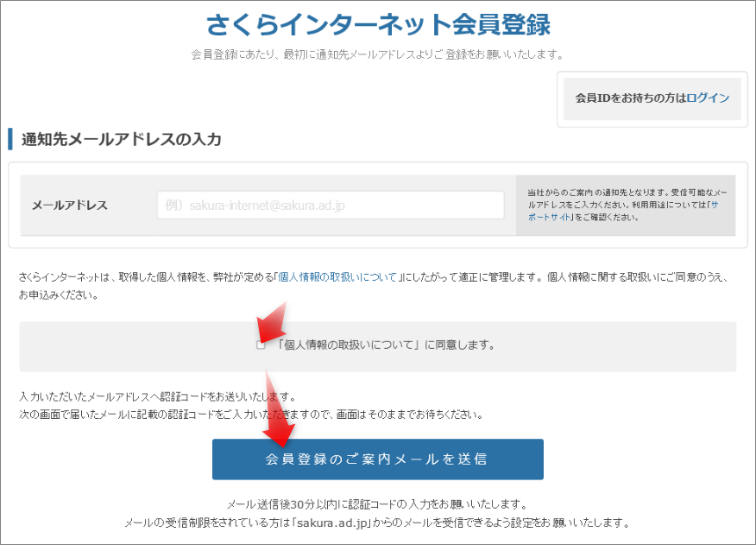Click the ログイン link
Screen dimensions: 756x545
[708, 98]
